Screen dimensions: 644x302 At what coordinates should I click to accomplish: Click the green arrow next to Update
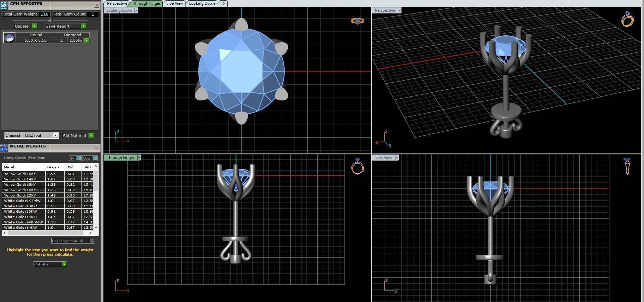pos(34,26)
